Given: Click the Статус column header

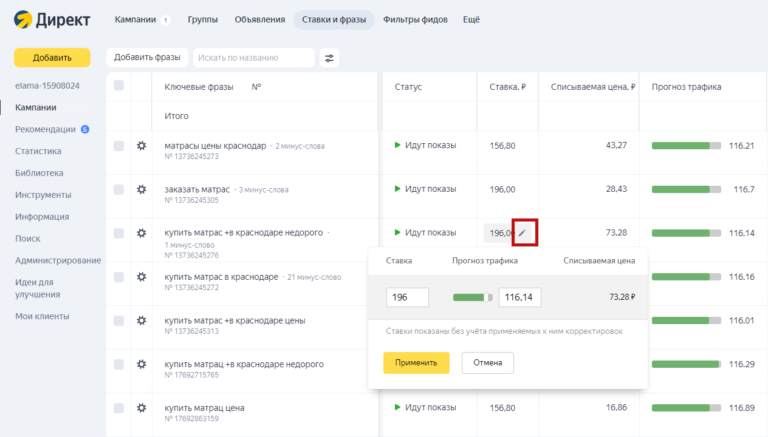Looking at the screenshot, I should pos(408,87).
